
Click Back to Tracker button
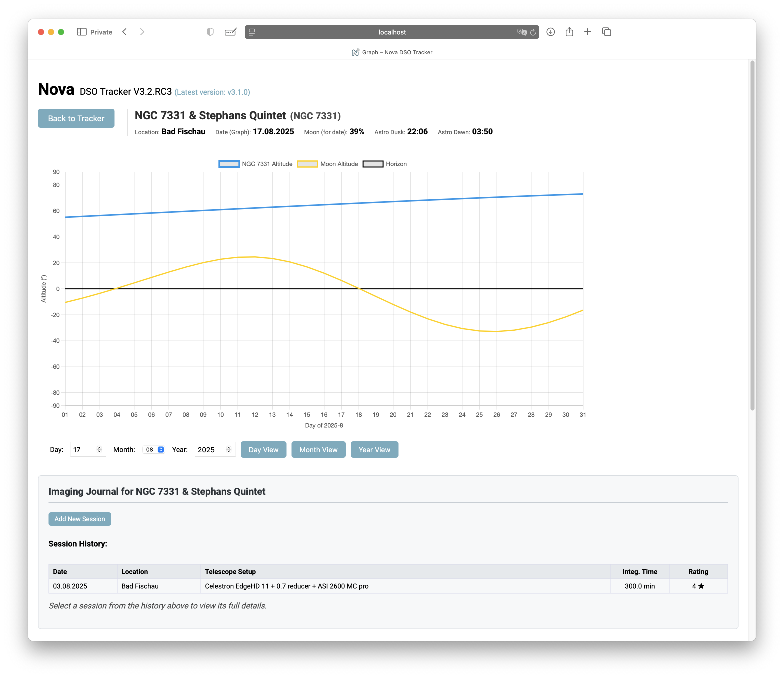coord(76,118)
